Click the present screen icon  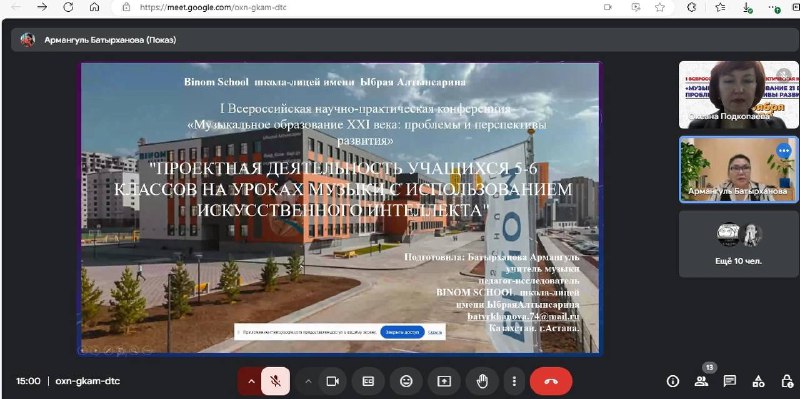tap(444, 381)
